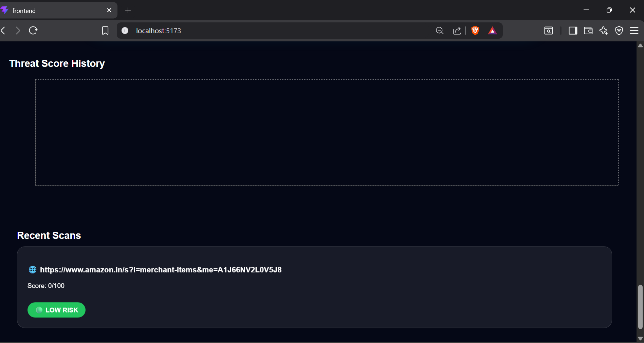Click the Threat Score History heading
This screenshot has width=644, height=343.
coord(57,63)
